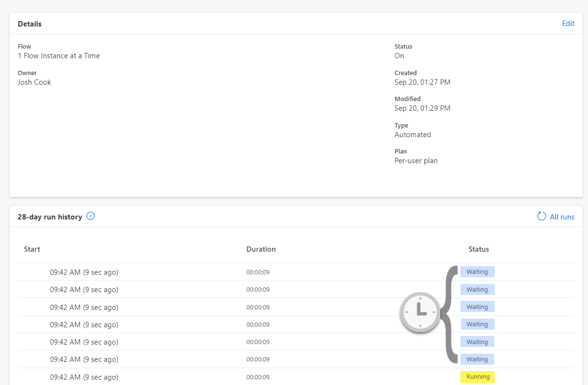Toggle the flow Status from On
588x385 pixels.
pos(399,55)
